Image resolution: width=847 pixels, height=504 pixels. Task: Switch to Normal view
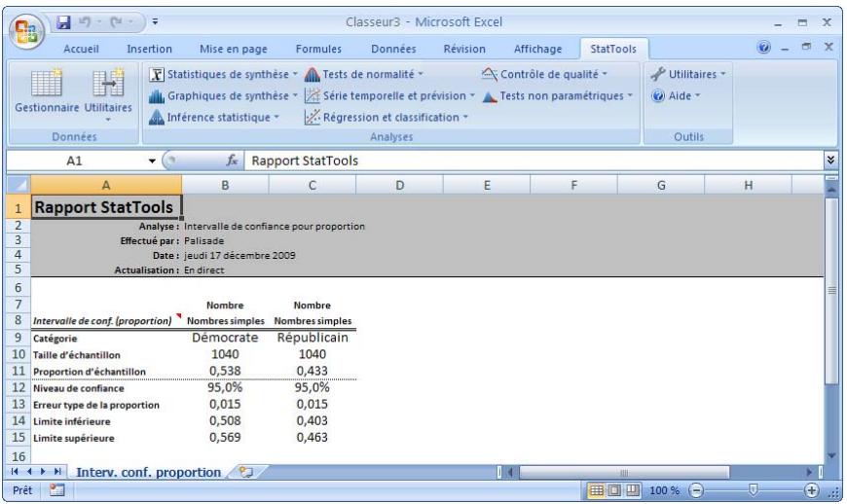596,490
